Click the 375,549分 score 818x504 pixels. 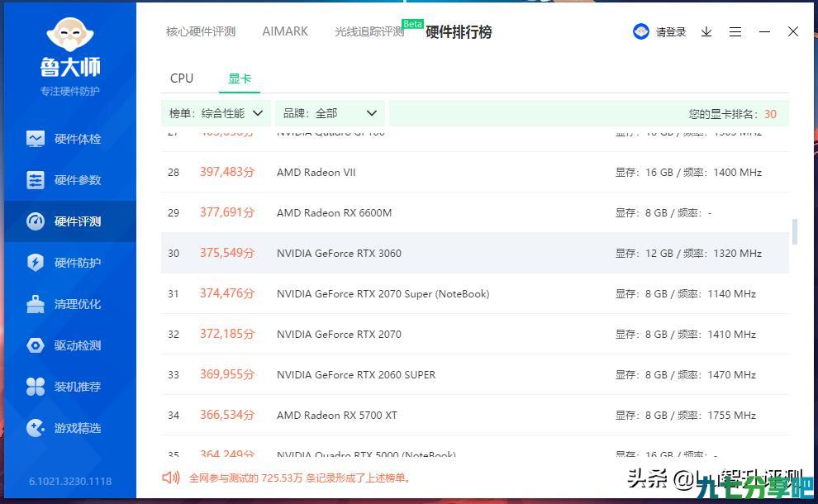click(x=227, y=253)
